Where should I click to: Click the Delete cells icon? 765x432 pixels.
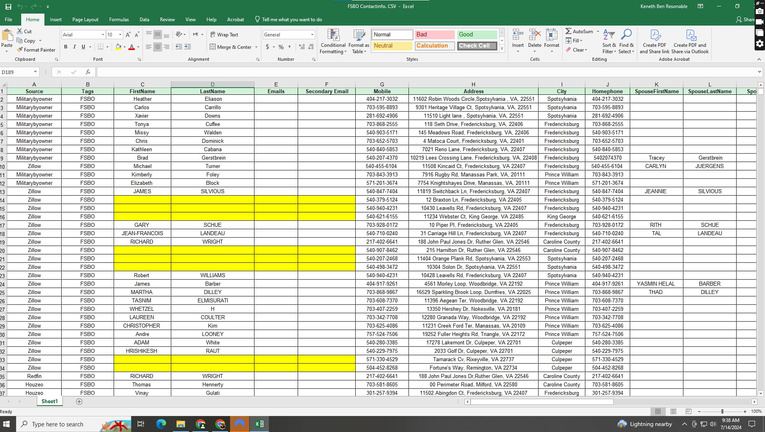[x=535, y=35]
